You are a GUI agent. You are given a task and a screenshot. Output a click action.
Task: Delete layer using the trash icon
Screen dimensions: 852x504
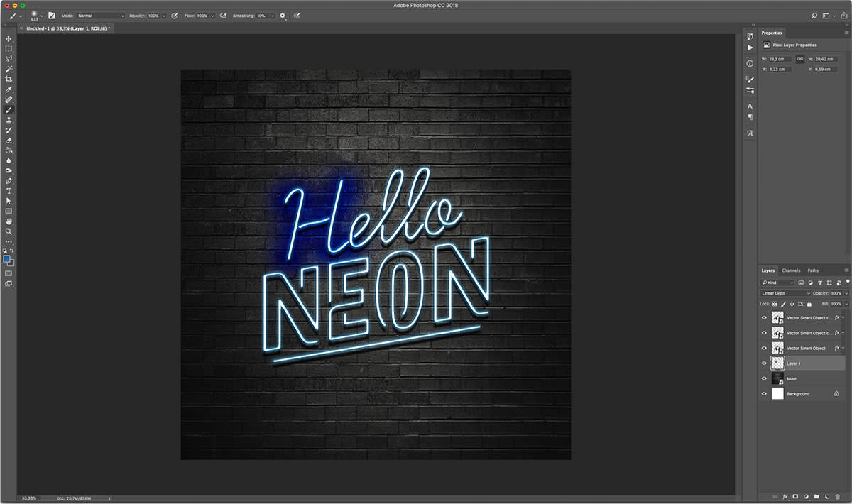point(838,496)
